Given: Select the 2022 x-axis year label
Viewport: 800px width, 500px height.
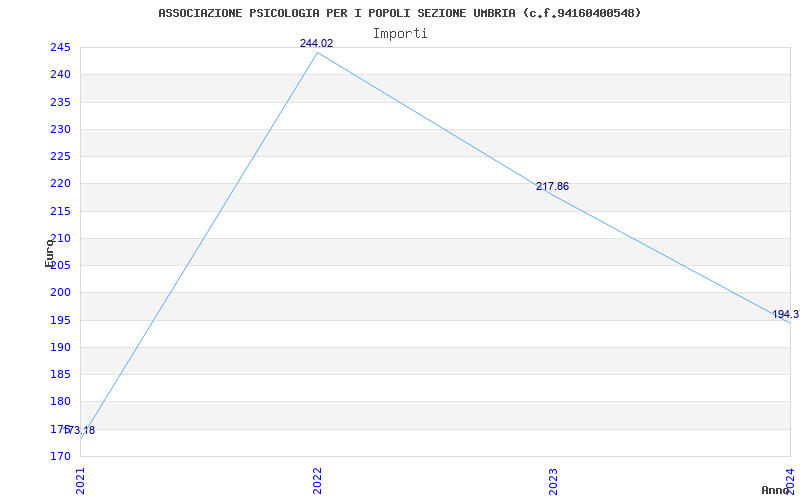Looking at the screenshot, I should click(317, 481).
